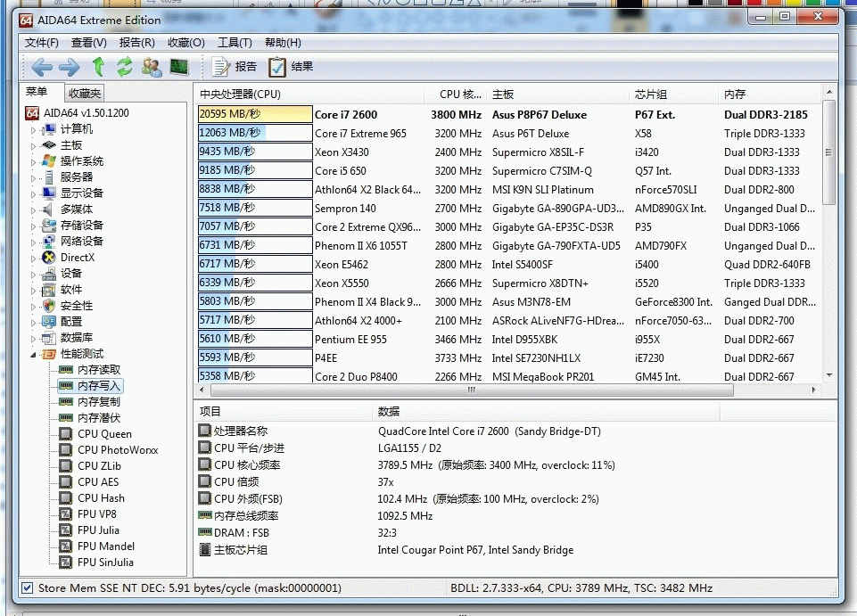
Task: Expand the DirectX tree node
Action: (x=35, y=259)
